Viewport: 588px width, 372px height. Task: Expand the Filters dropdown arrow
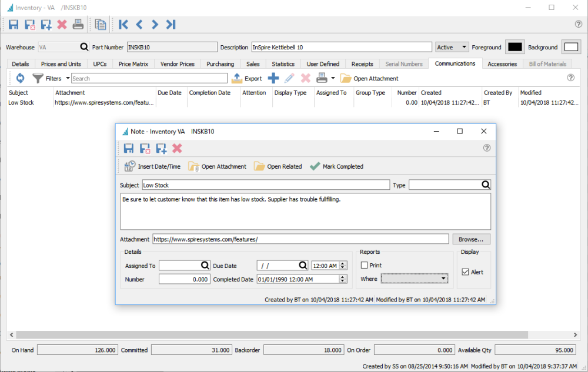click(68, 78)
